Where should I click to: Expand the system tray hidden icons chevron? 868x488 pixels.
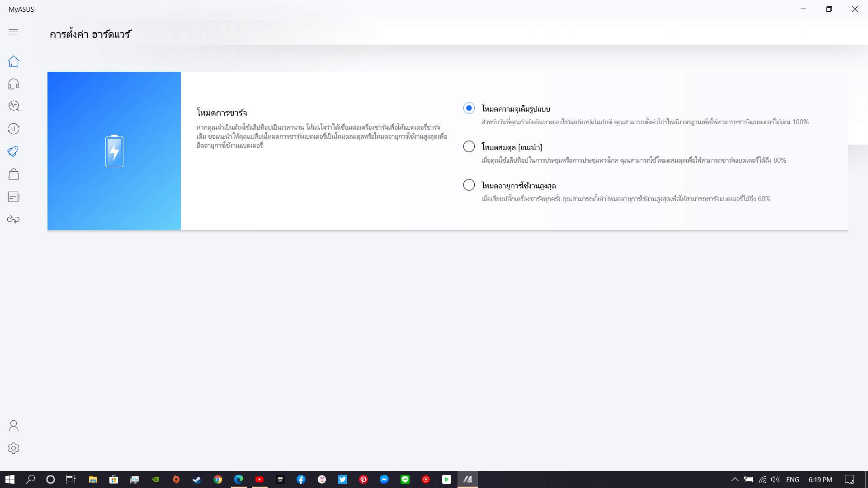735,479
